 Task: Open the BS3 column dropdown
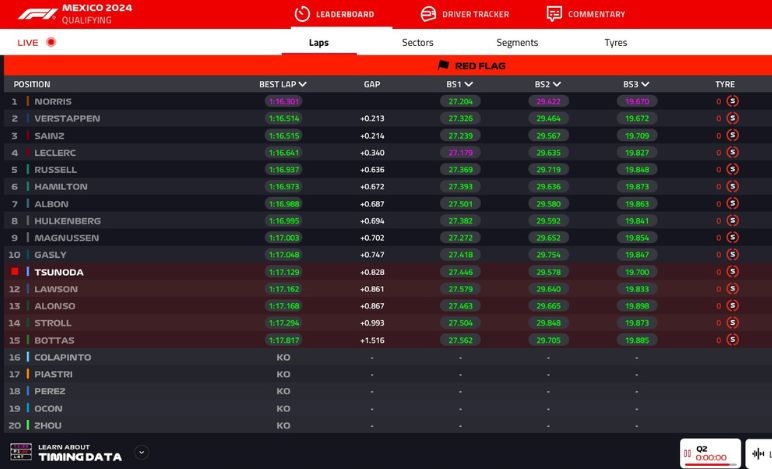click(637, 85)
